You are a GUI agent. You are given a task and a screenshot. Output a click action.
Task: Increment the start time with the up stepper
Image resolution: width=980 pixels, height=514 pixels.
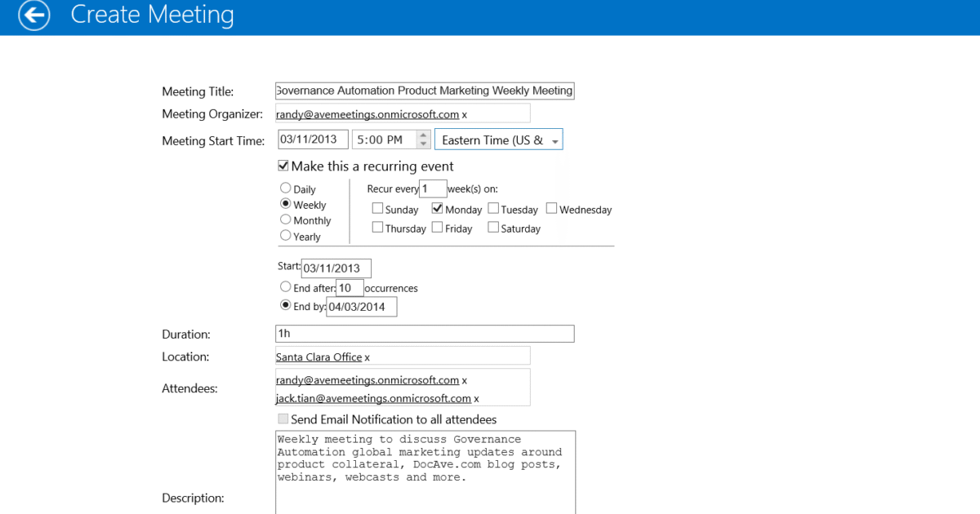point(422,135)
